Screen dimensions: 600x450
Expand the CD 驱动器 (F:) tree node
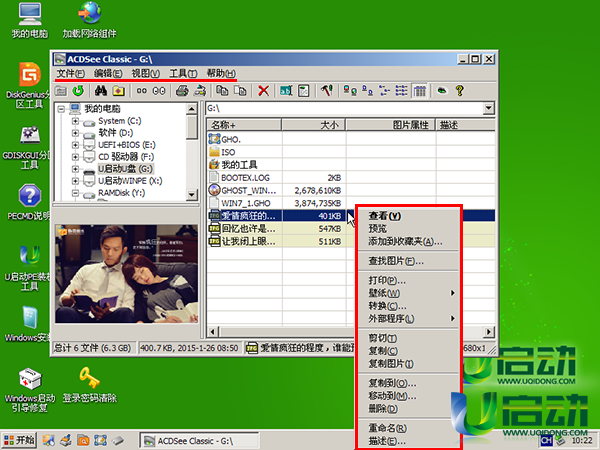pos(75,157)
